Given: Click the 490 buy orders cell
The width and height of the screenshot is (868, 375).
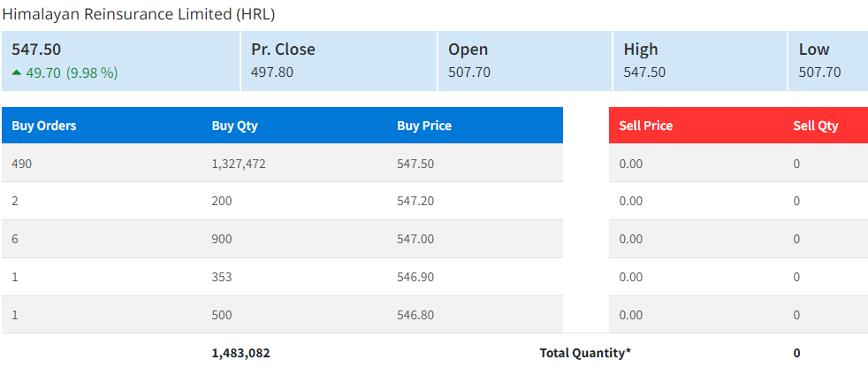Looking at the screenshot, I should pos(22,164).
